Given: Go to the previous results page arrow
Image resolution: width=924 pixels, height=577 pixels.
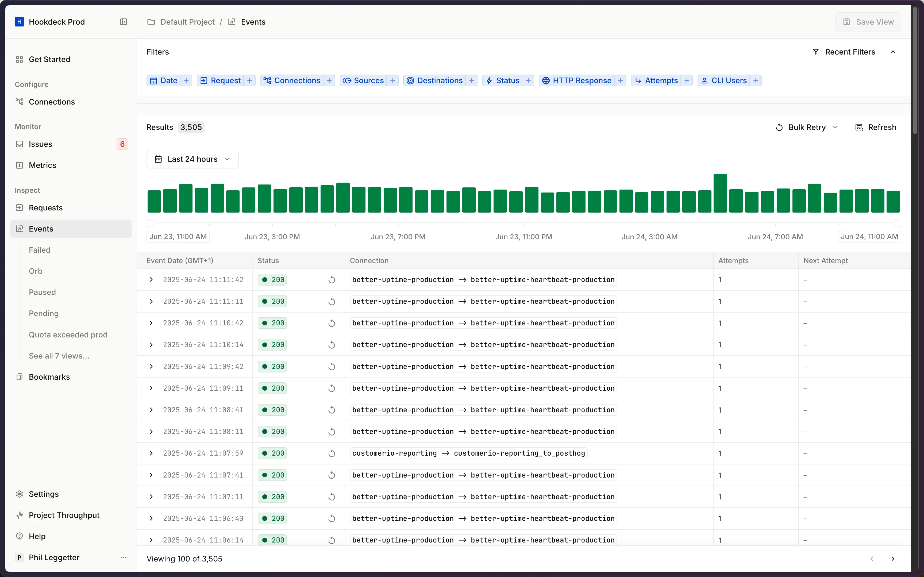Looking at the screenshot, I should 872,559.
